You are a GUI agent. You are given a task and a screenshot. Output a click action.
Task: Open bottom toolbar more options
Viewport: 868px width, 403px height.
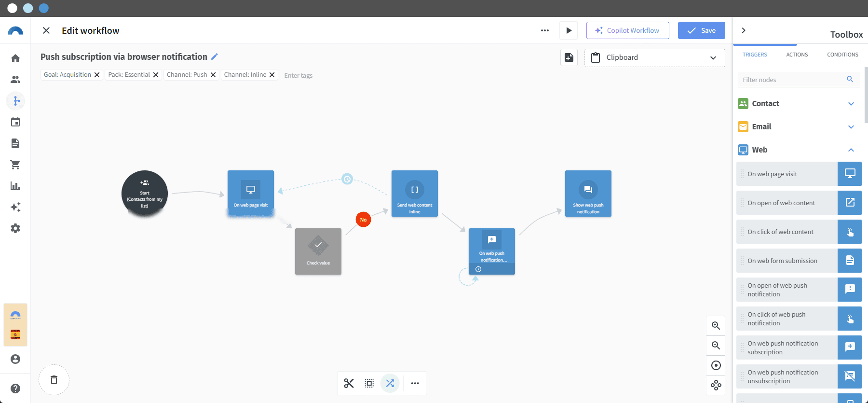[415, 383]
